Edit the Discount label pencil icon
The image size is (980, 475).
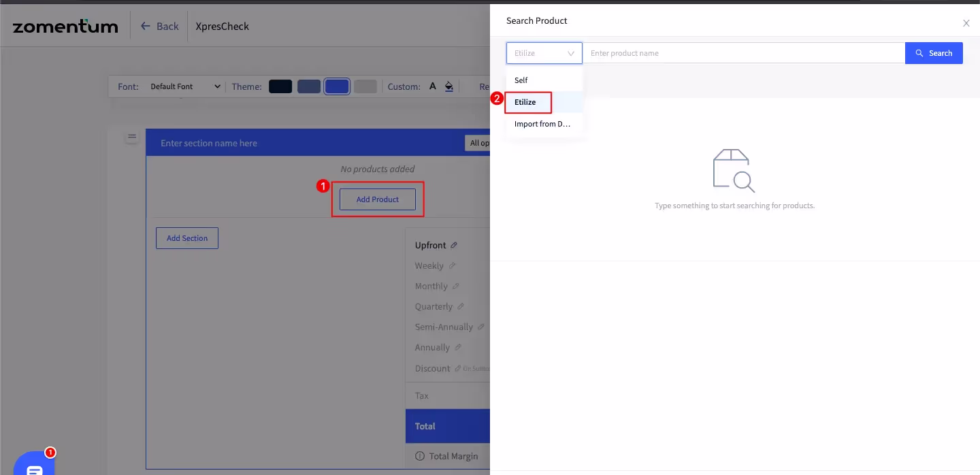(x=458, y=368)
